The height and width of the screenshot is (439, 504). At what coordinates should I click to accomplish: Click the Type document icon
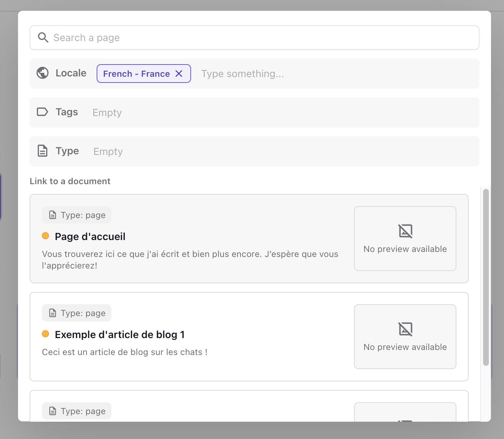[43, 151]
